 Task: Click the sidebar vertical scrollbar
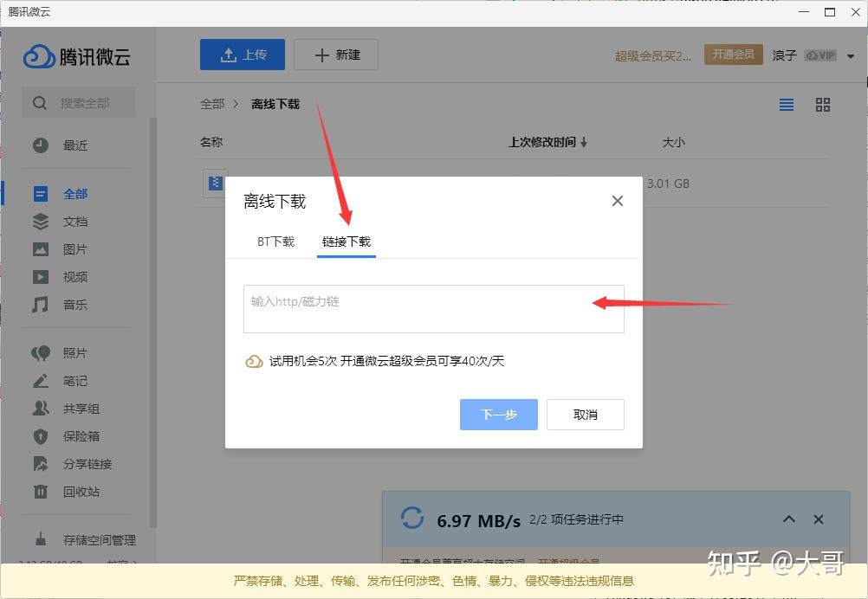pyautogui.click(x=153, y=323)
